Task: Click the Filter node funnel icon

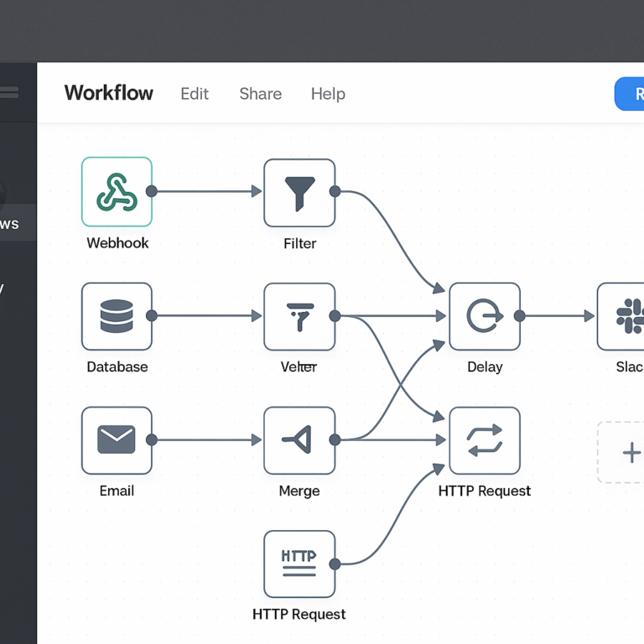Action: (x=299, y=193)
